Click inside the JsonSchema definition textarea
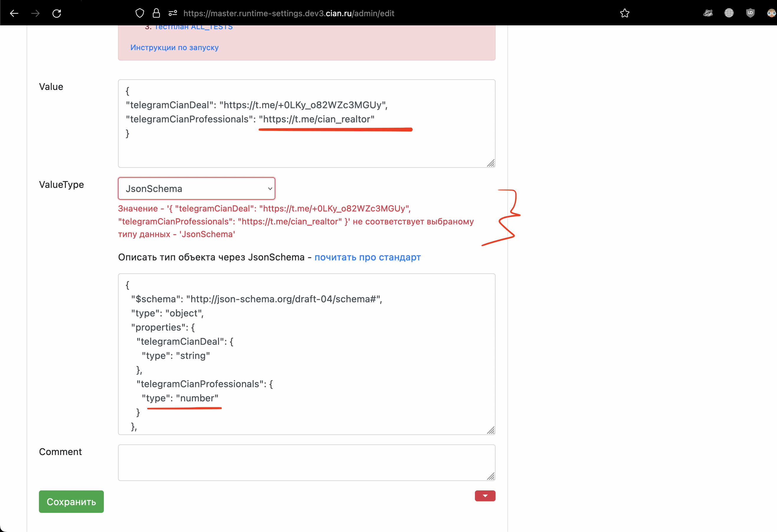Viewport: 777px width, 532px height. pyautogui.click(x=306, y=354)
